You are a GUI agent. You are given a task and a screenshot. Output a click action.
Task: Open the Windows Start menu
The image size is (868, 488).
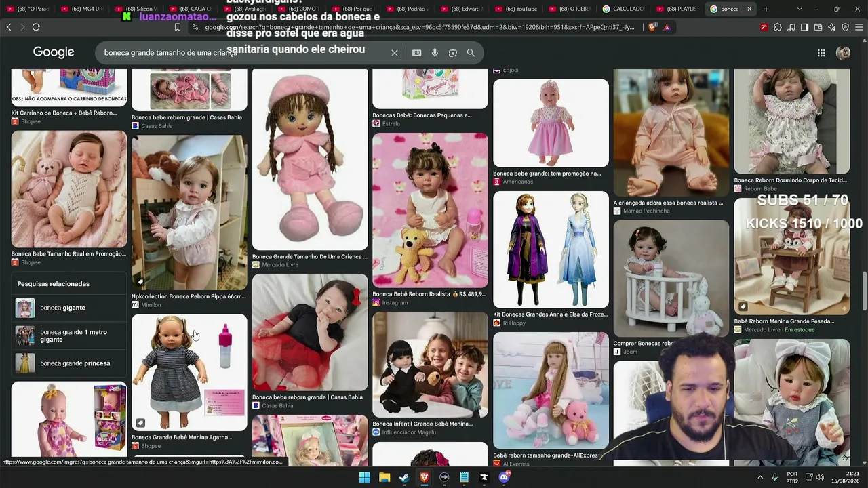(x=364, y=477)
